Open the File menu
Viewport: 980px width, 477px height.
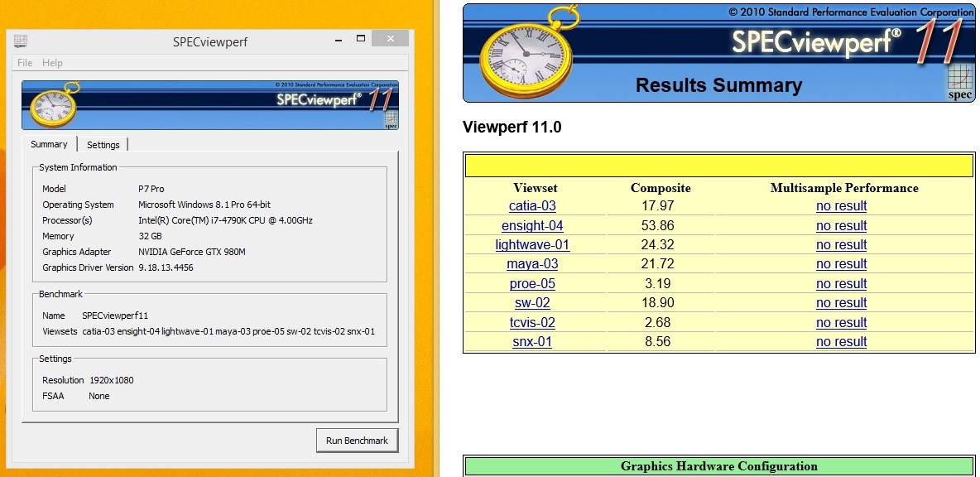[x=25, y=63]
